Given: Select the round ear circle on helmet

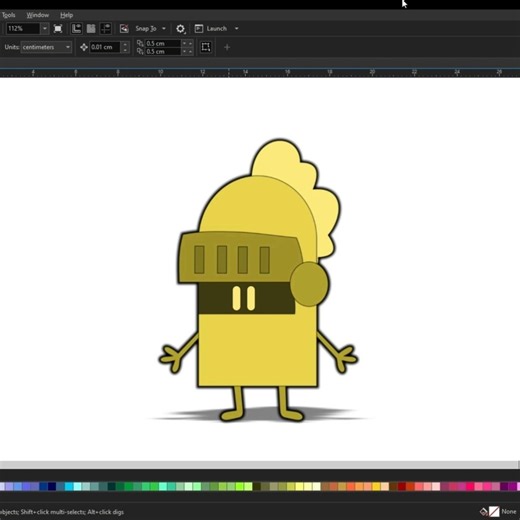Looking at the screenshot, I should [310, 284].
